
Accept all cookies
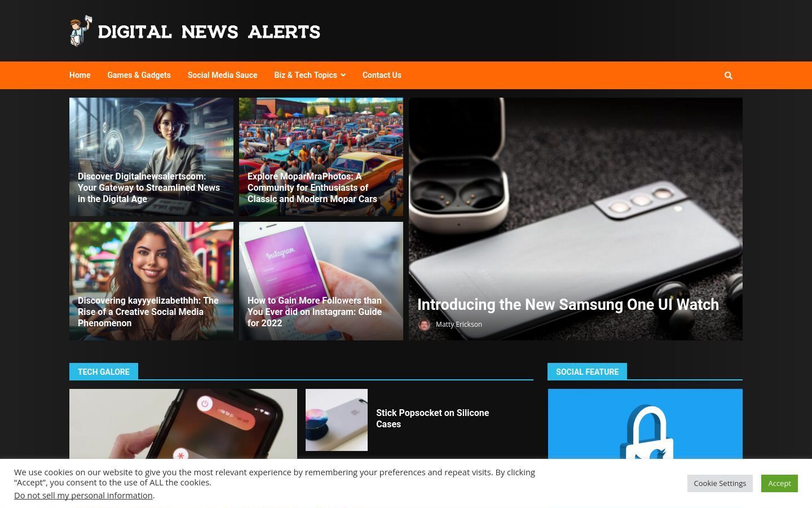779,483
